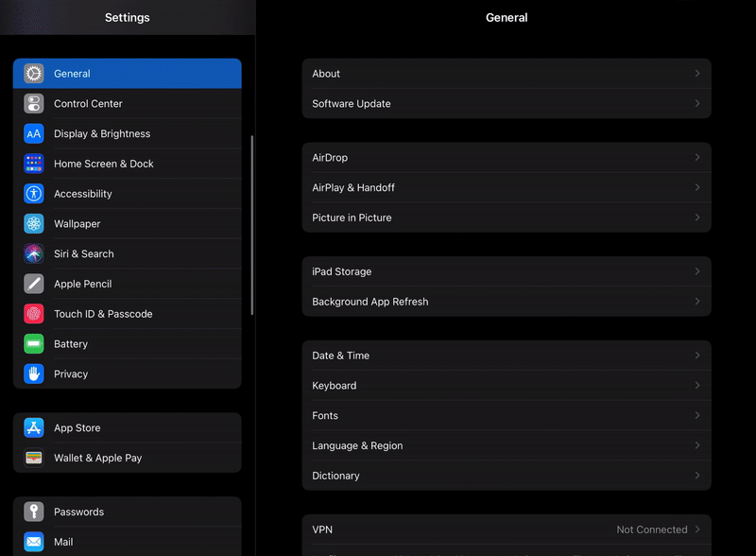Viewport: 756px width, 556px height.
Task: Click the 'About' label
Action: [326, 74]
